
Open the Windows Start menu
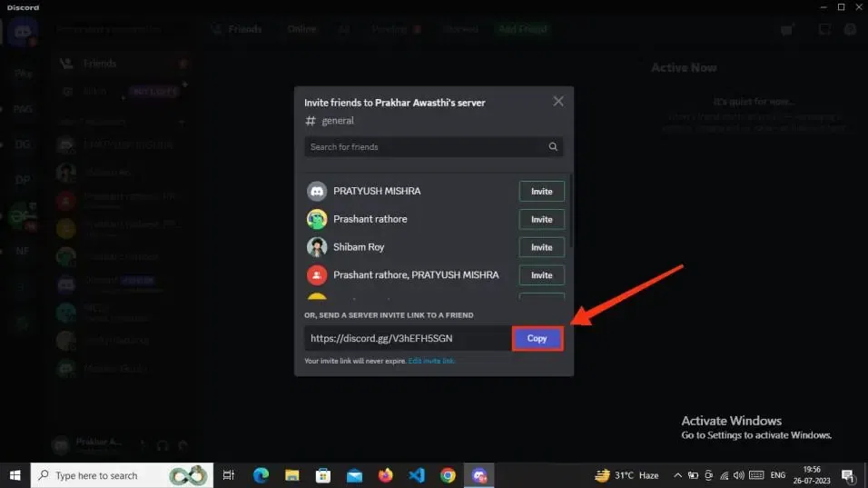coord(15,475)
